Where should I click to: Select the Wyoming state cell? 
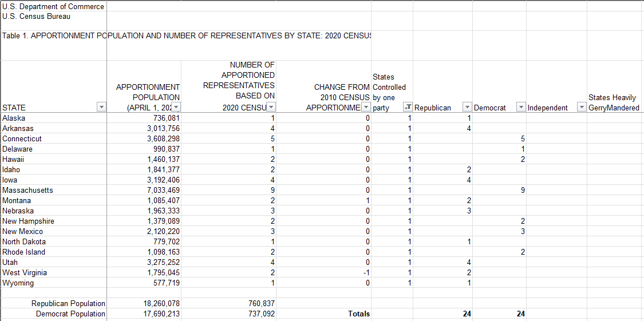pos(54,283)
